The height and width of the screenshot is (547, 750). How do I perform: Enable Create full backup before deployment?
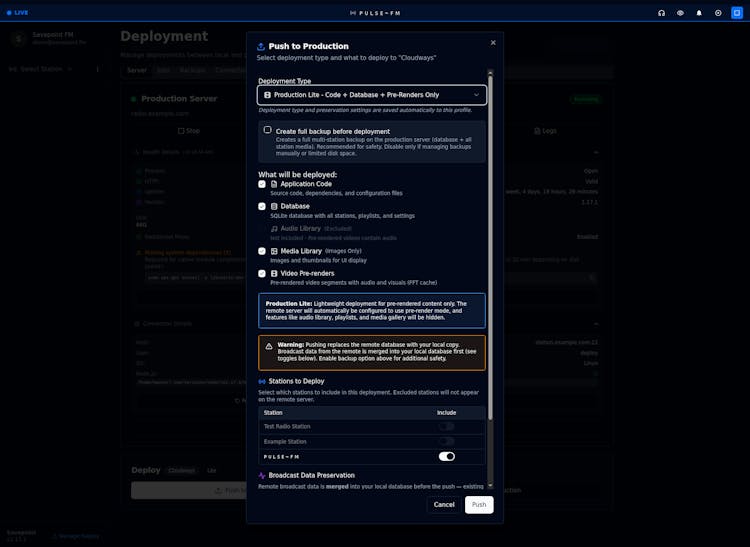pyautogui.click(x=267, y=130)
